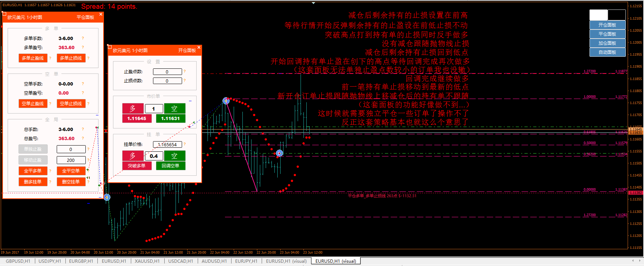Viewport: 644px width, 266px height.
Task: Click the help question mark beside 多单手数
Action: 83,38
